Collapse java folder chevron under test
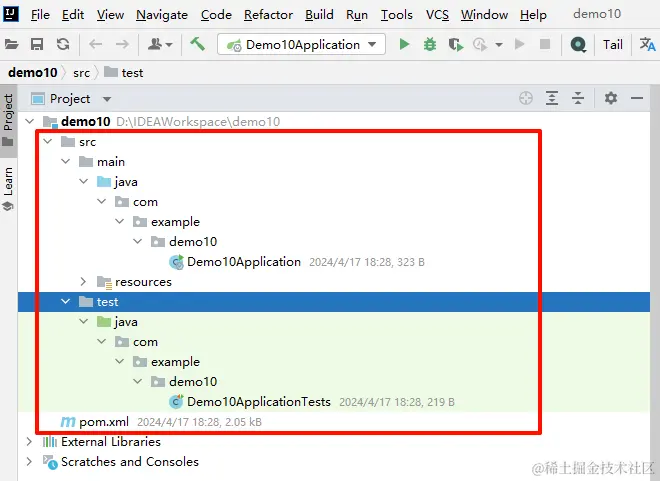Image resolution: width=660 pixels, height=481 pixels. tap(84, 322)
